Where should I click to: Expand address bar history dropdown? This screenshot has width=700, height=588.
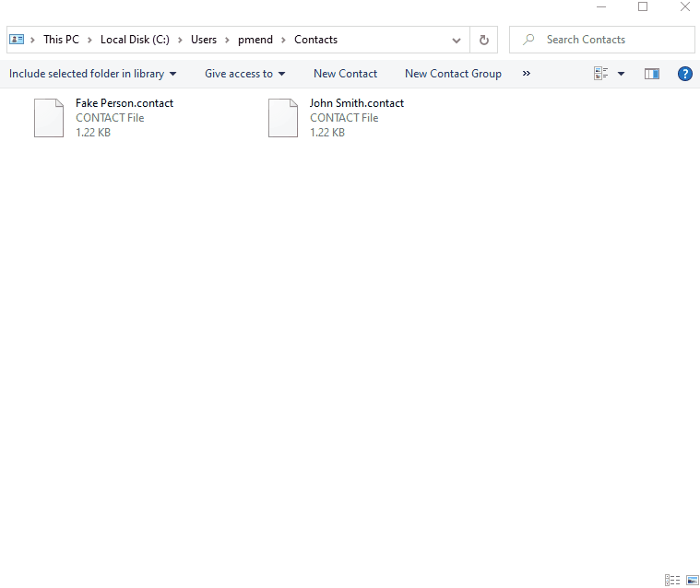pyautogui.click(x=457, y=41)
